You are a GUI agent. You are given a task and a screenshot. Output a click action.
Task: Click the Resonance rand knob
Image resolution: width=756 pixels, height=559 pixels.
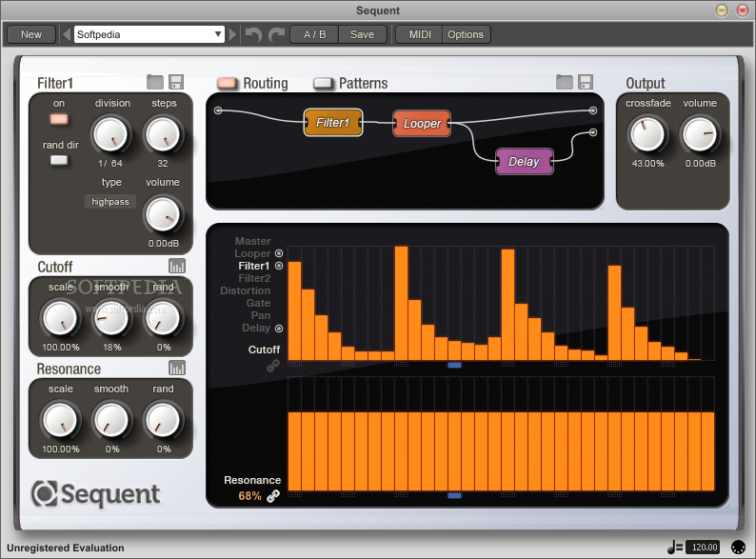click(x=163, y=420)
